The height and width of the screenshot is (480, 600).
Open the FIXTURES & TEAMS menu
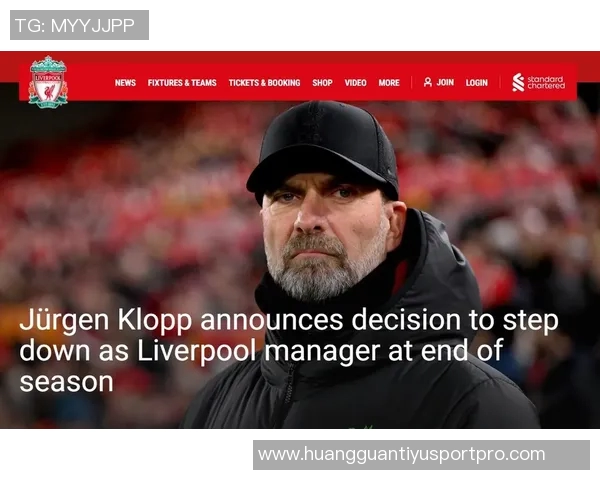(x=182, y=83)
